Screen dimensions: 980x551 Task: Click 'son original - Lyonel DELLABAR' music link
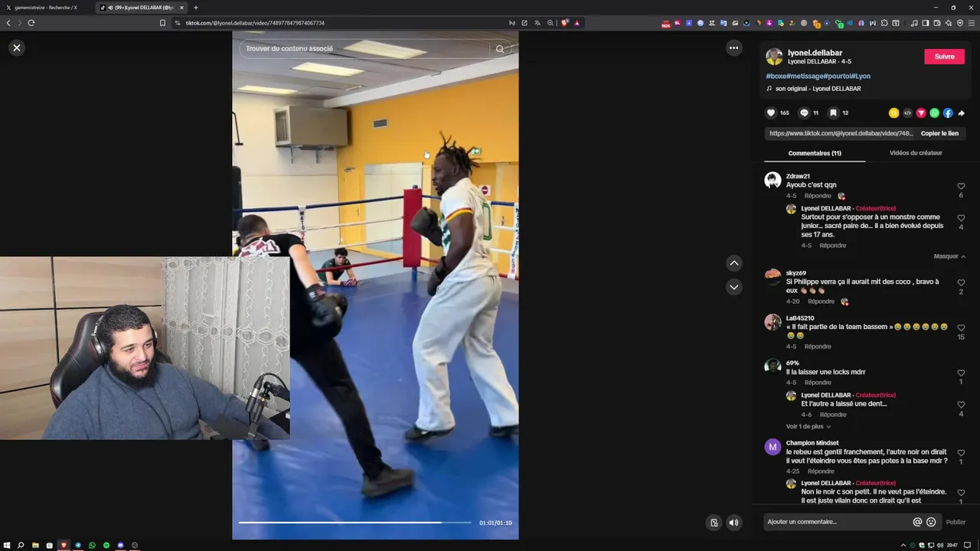tap(818, 89)
